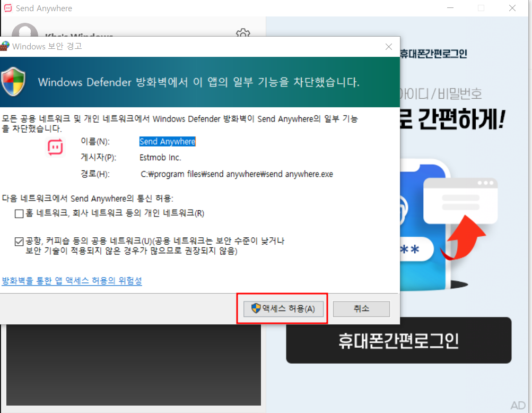The height and width of the screenshot is (413, 532).
Task: Click 액세스 허용(A) button
Action: coord(283,309)
